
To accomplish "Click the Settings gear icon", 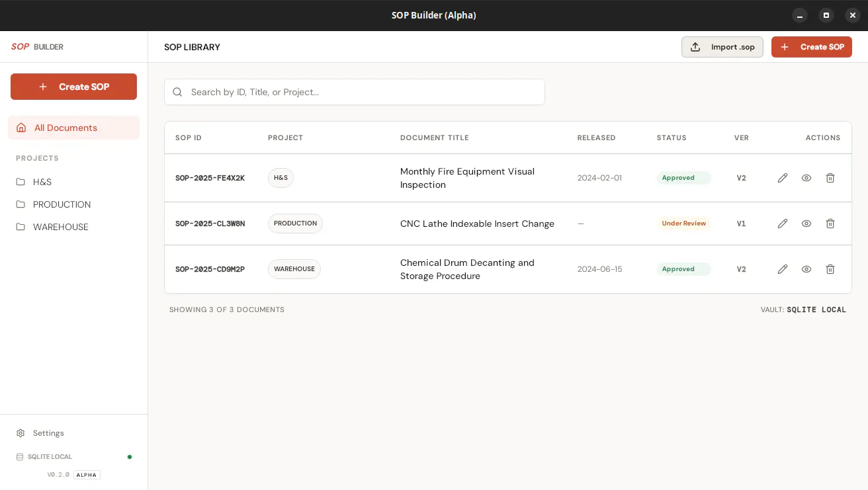I will coord(21,433).
